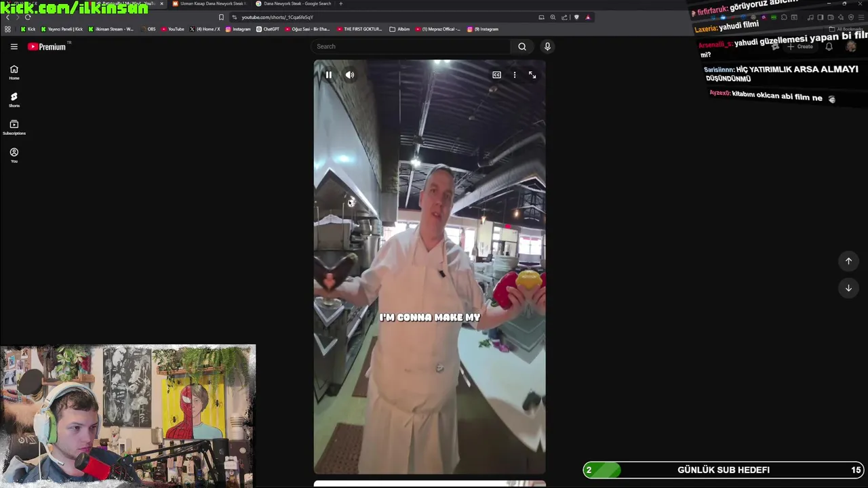868x488 pixels.
Task: Open THE FIRST GOKTUR bookmark
Action: pos(359,29)
